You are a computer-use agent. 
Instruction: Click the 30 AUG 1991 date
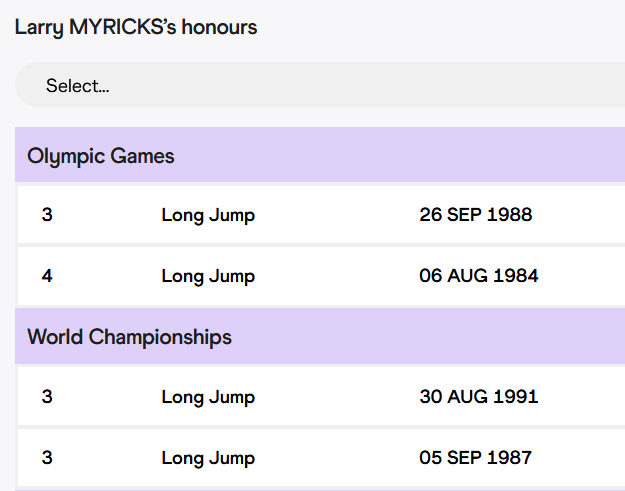coord(479,397)
